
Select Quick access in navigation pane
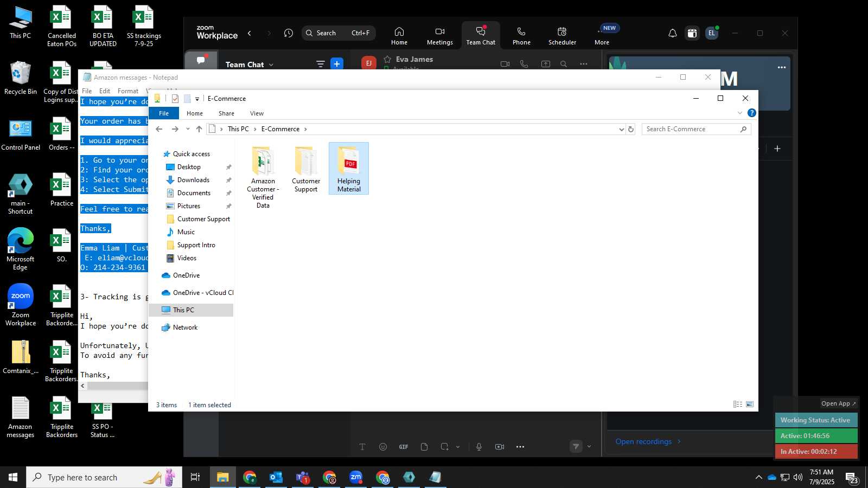coord(191,154)
